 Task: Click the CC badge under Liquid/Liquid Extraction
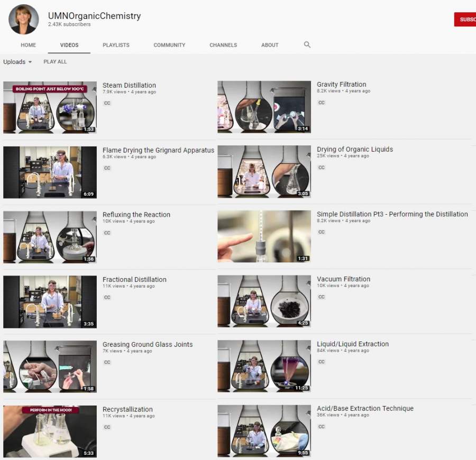pyautogui.click(x=321, y=362)
